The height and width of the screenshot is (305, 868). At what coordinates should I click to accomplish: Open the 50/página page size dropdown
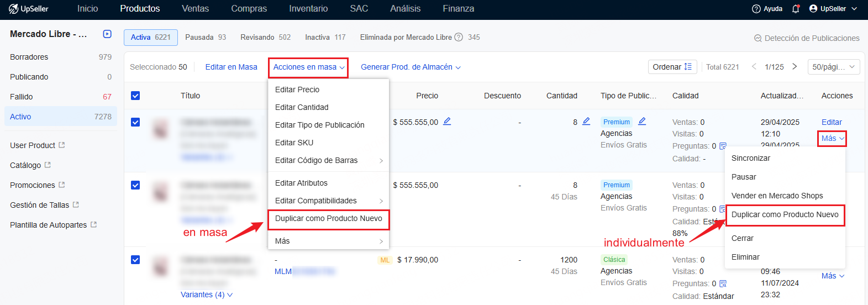[x=834, y=67]
